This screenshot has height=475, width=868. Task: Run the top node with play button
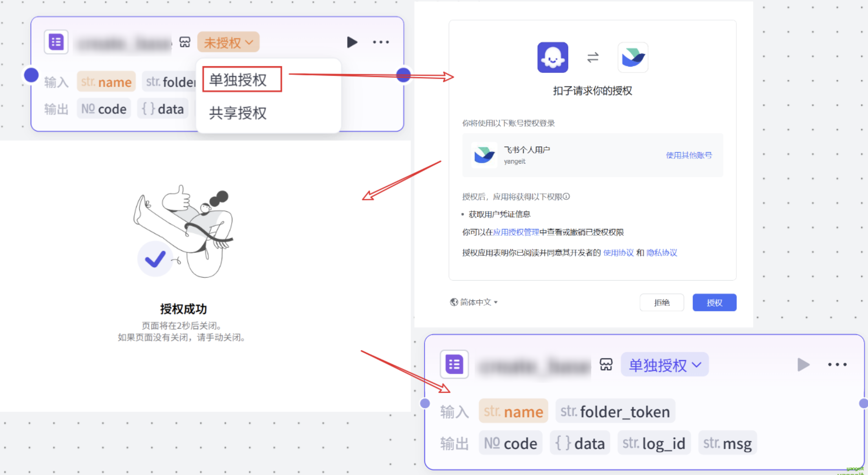click(352, 42)
